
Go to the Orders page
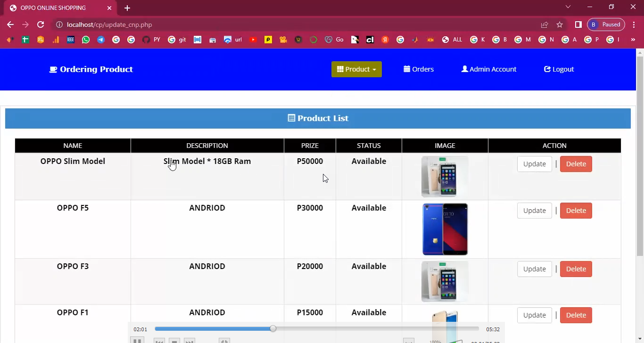pyautogui.click(x=419, y=69)
